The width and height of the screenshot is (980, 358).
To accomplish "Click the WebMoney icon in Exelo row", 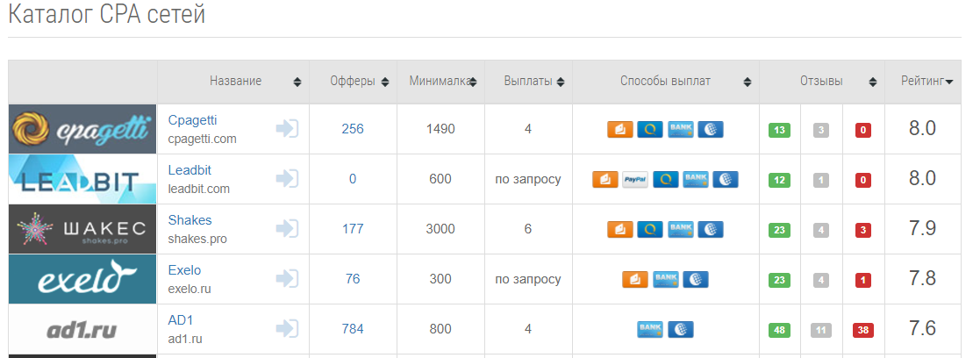I will 696,279.
